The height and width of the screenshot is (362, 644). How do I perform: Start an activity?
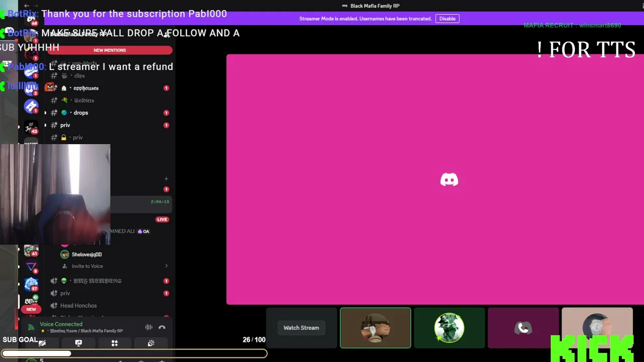(x=115, y=343)
